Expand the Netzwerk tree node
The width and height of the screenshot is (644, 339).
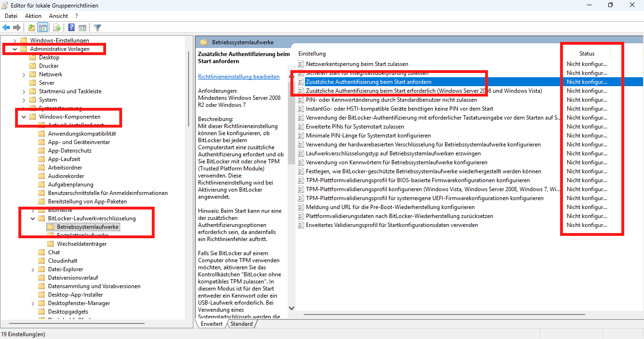click(x=24, y=74)
